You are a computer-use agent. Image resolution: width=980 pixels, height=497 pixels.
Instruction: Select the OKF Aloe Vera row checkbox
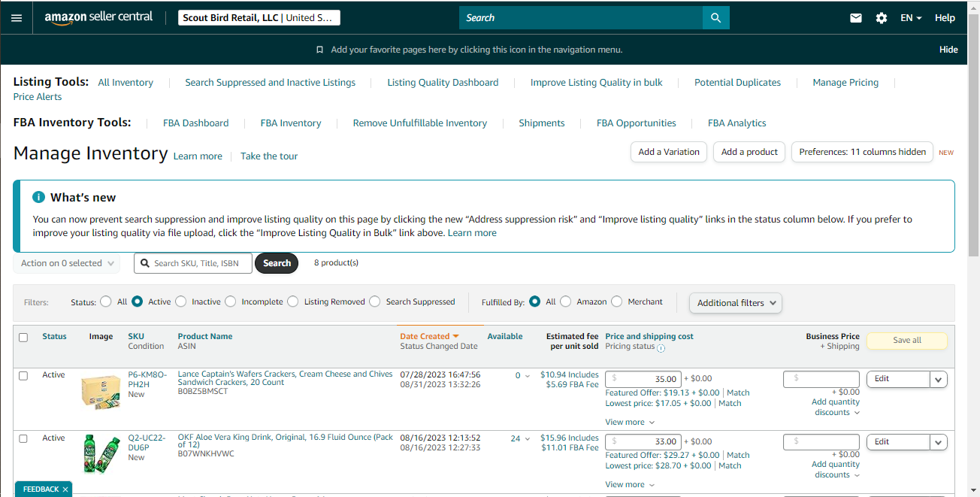(23, 438)
